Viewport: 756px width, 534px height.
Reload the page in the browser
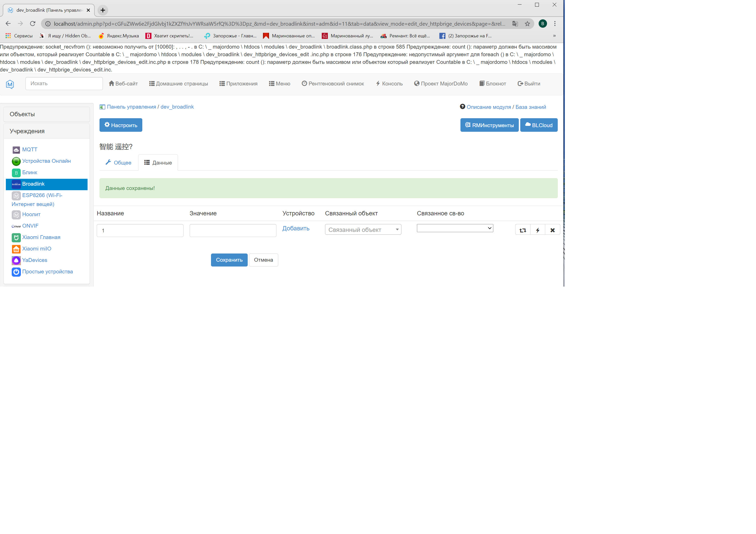pyautogui.click(x=33, y=24)
